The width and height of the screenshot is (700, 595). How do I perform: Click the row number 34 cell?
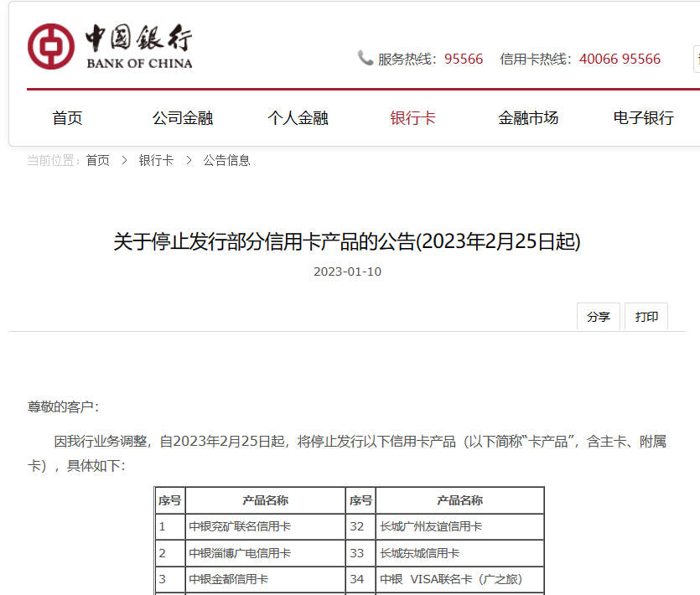360,579
